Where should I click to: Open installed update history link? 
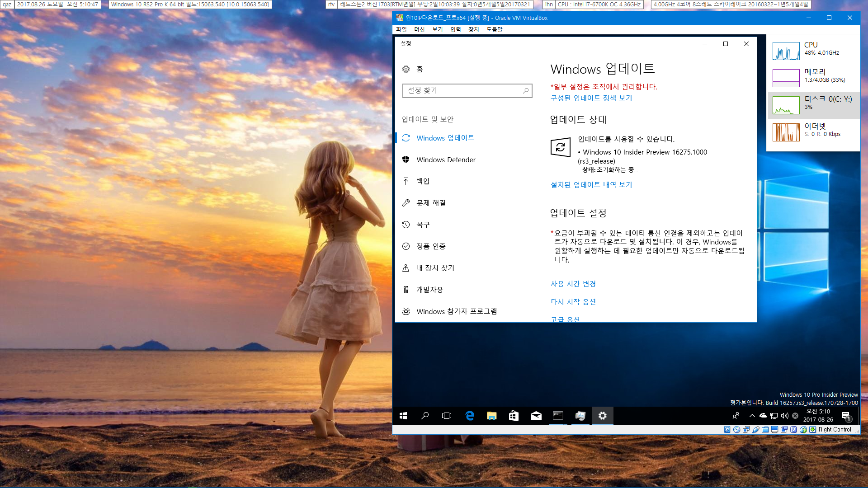coord(591,185)
